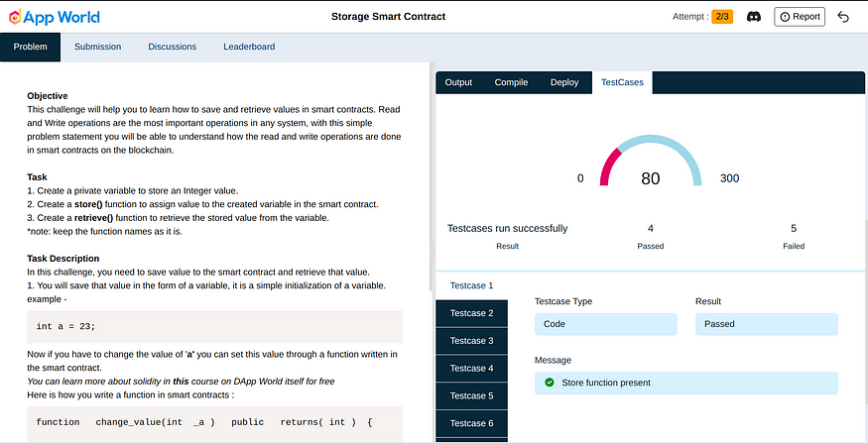Click the Report button
The image size is (868, 443).
[x=800, y=17]
